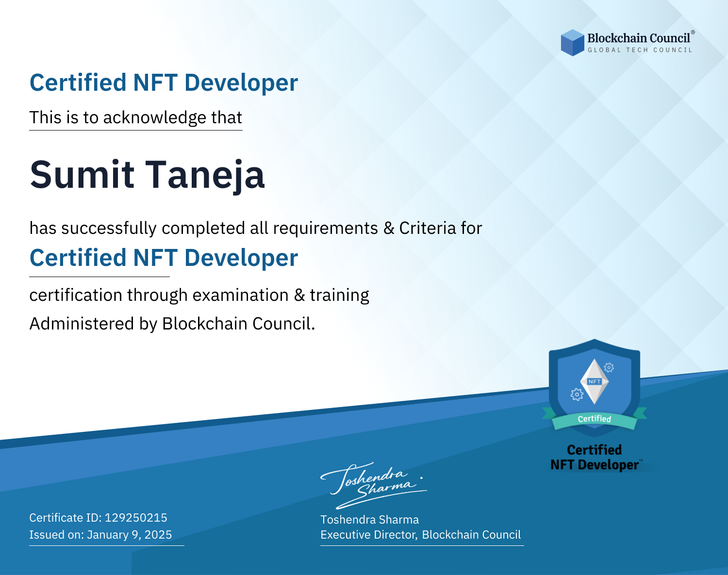Click "Executive Director, Blockchain Council" title

click(x=421, y=535)
